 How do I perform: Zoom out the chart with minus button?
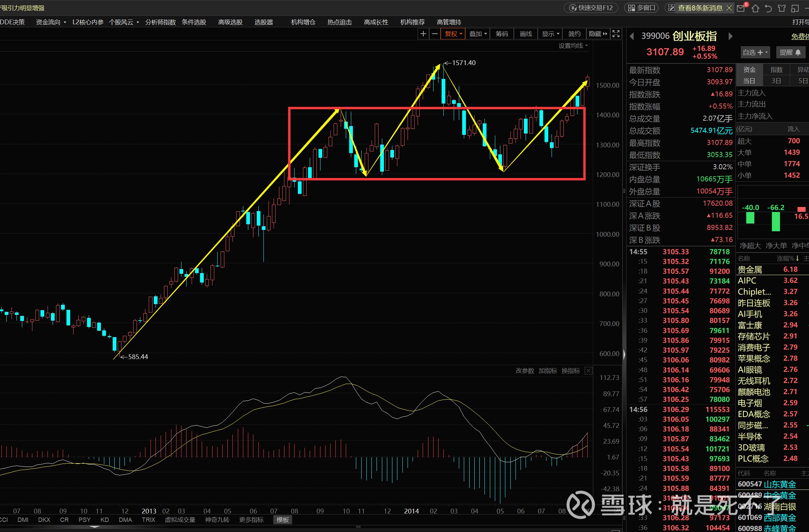click(x=435, y=34)
